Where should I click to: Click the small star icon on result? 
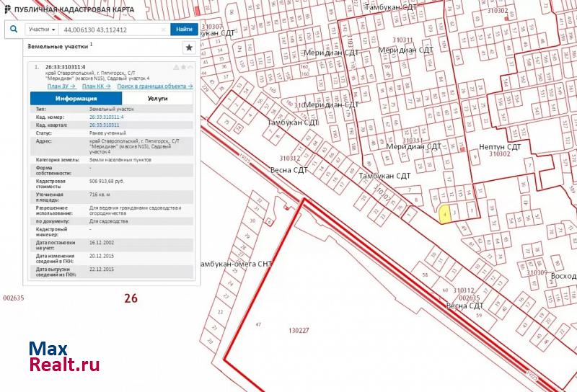click(x=183, y=66)
